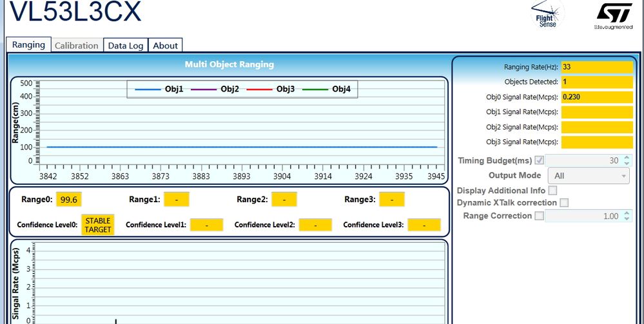This screenshot has width=644, height=324.
Task: Click the Confidence Level3 value box
Action: (424, 225)
